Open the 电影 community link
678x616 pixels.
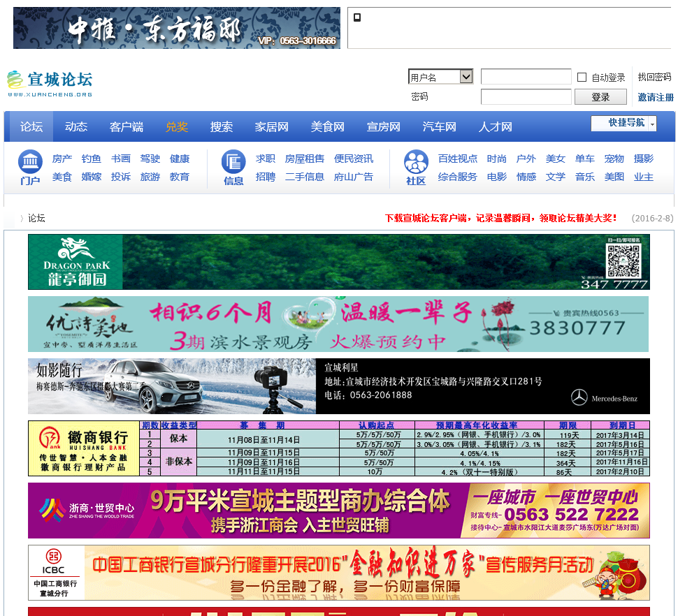pos(497,177)
